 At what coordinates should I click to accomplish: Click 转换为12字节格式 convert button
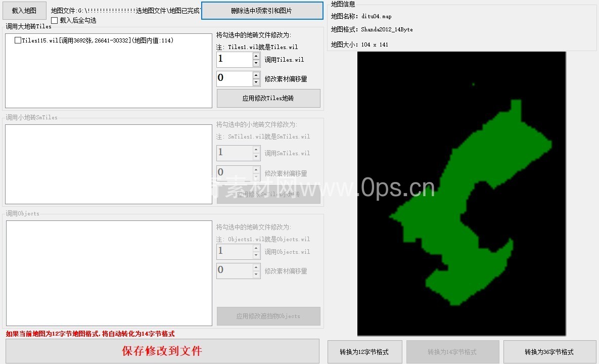point(364,352)
